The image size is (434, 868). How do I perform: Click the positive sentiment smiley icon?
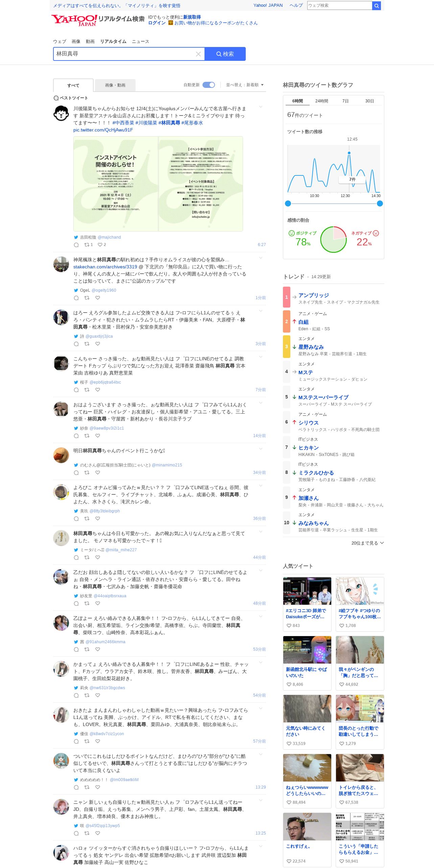pos(291,233)
